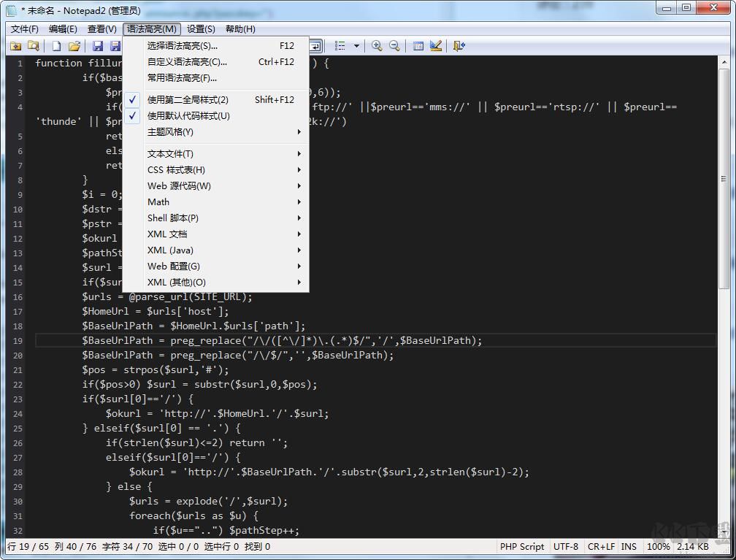Click the New Document toolbar icon
This screenshot has width=736, height=560.
(58, 45)
